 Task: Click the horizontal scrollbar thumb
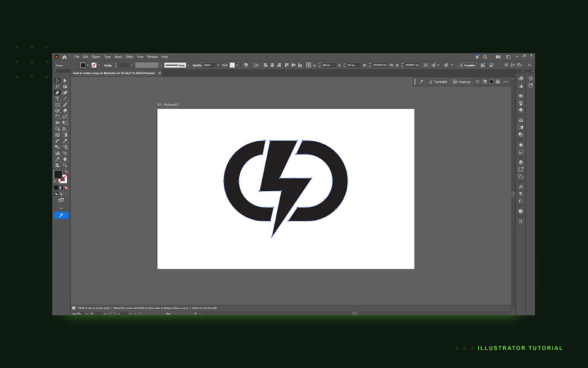pyautogui.click(x=355, y=313)
